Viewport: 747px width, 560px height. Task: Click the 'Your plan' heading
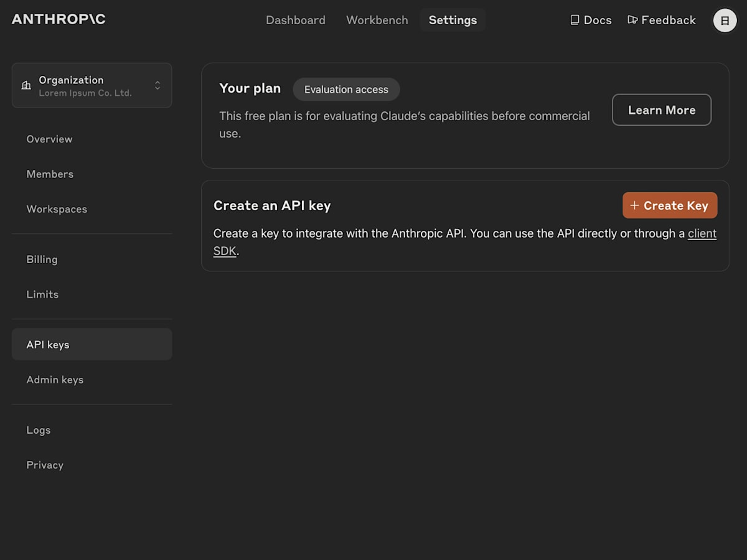point(250,88)
